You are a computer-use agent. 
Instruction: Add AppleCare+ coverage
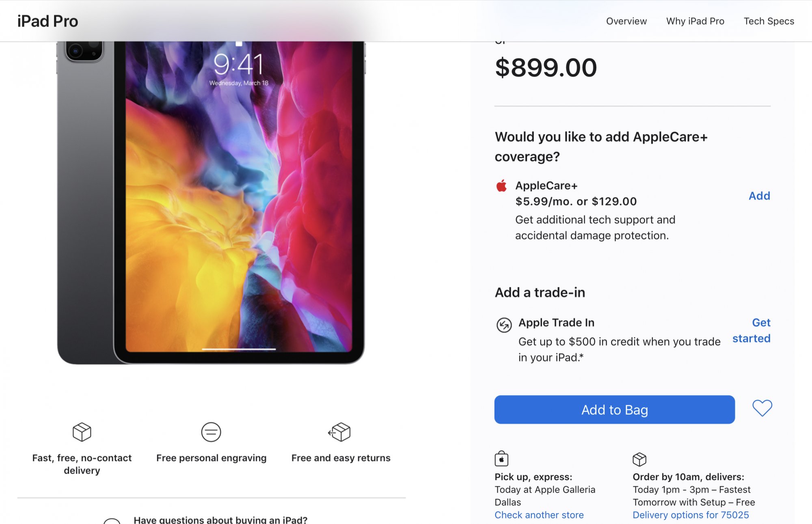pyautogui.click(x=759, y=196)
